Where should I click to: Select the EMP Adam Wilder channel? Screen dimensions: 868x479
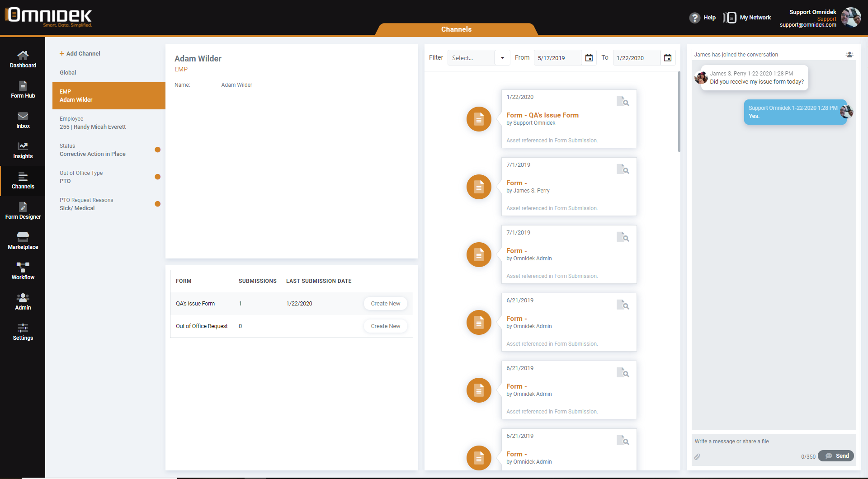109,96
